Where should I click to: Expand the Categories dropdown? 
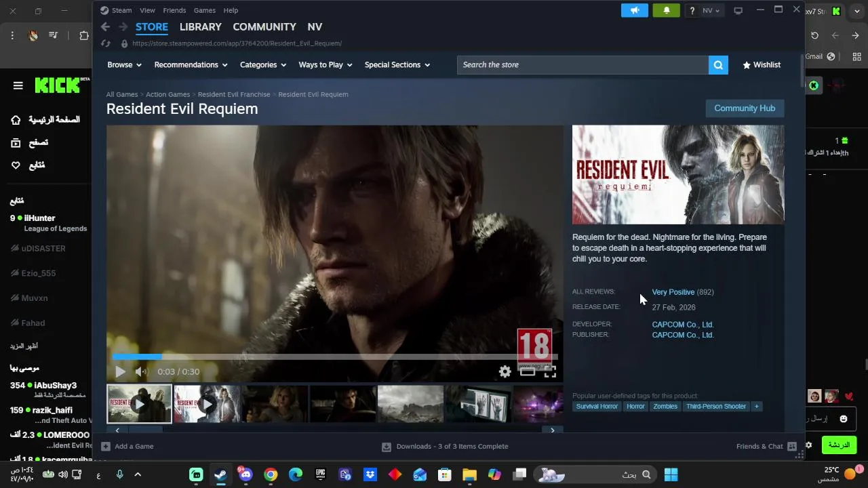coord(263,65)
